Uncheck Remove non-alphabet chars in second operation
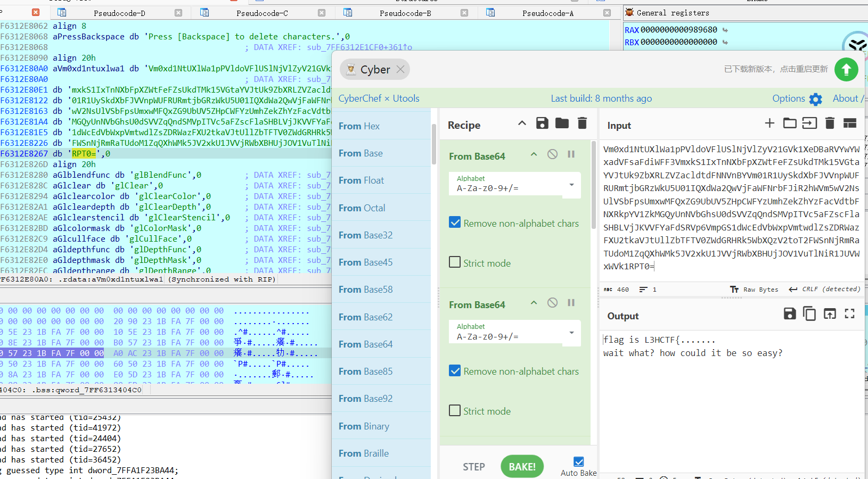This screenshot has height=479, width=868. coord(455,370)
